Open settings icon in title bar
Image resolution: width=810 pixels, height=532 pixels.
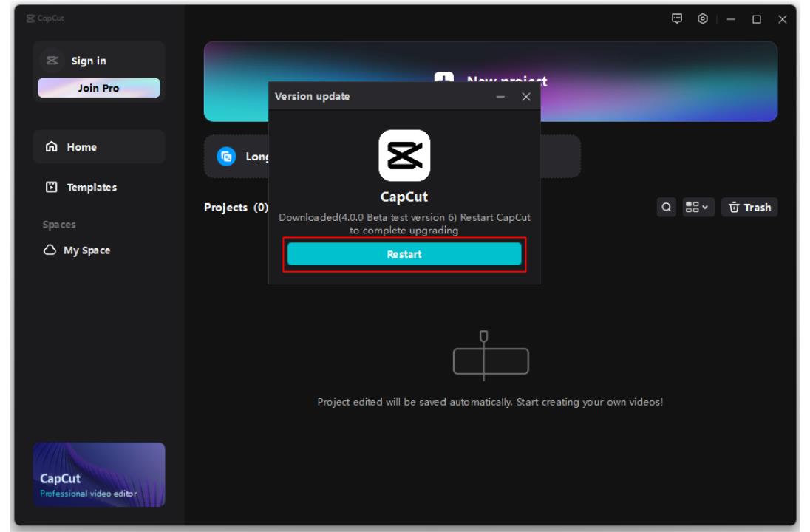pos(703,18)
